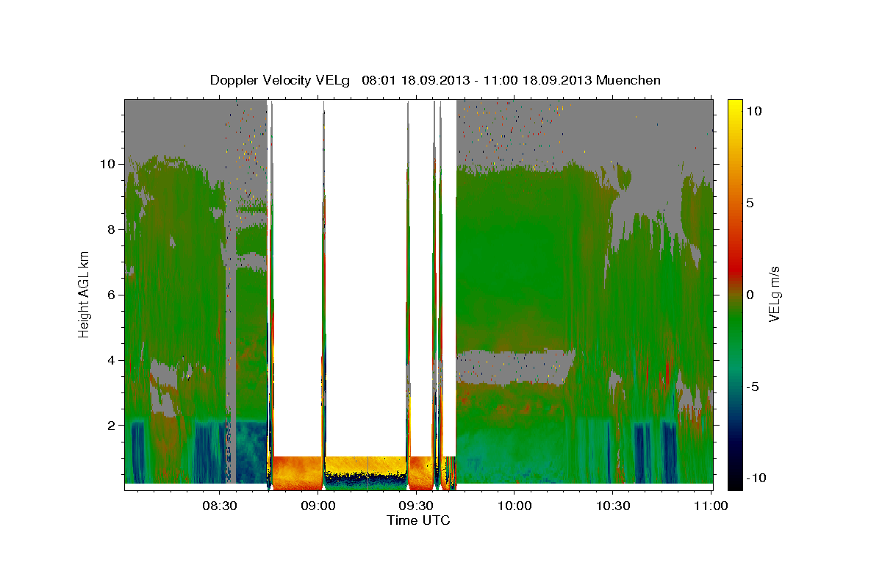
Task: Click the wide white data gap after 09:00
Action: point(365,279)
